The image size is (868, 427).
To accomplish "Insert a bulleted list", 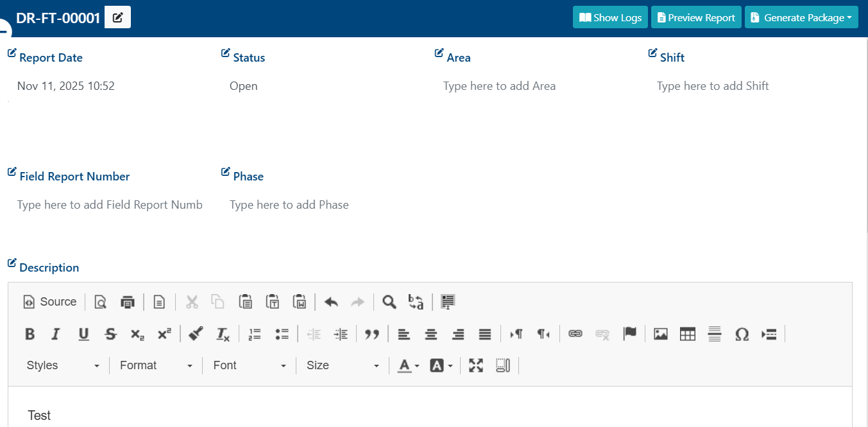I will (x=282, y=334).
